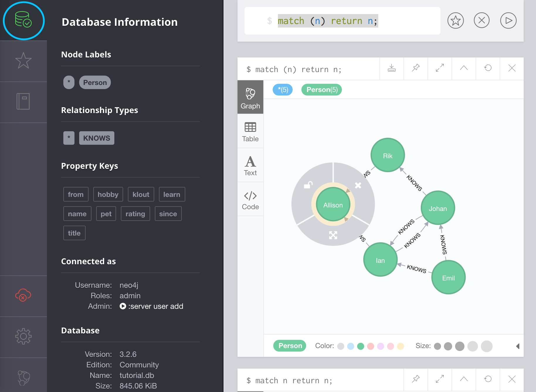536x392 pixels.
Task: Open the Documents book icon in sidebar
Action: (23, 101)
